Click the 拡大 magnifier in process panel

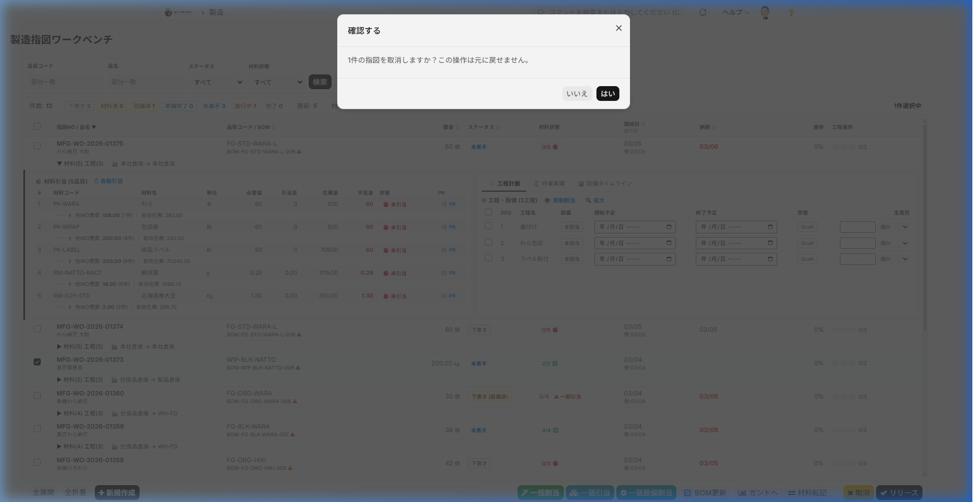tap(588, 200)
